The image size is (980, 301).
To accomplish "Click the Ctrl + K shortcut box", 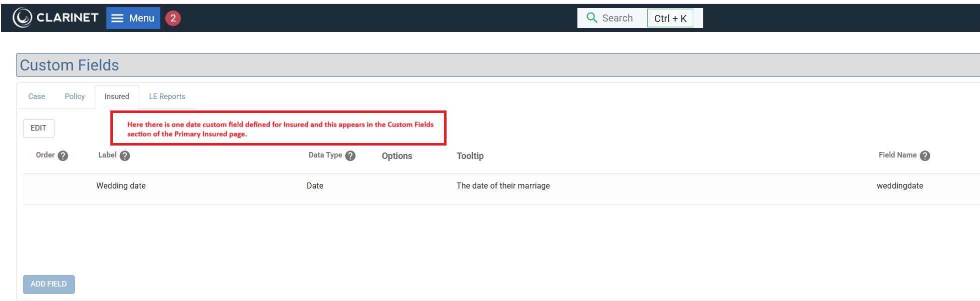I will (x=670, y=18).
